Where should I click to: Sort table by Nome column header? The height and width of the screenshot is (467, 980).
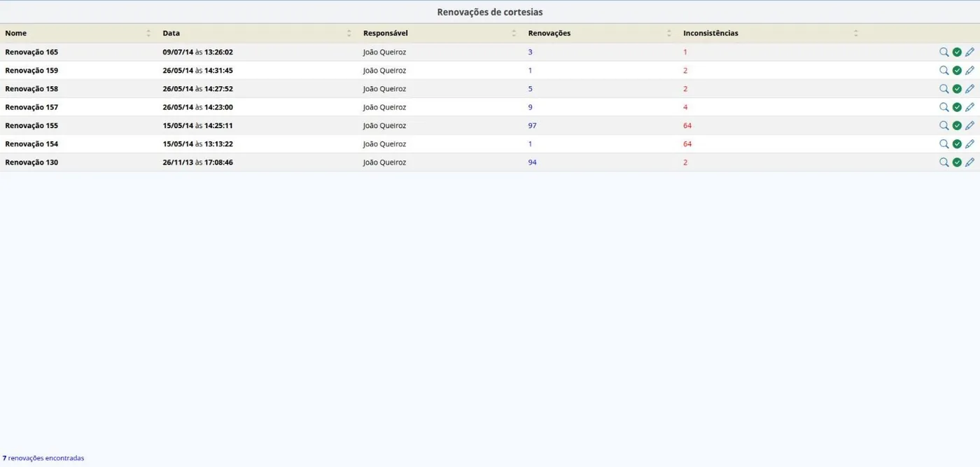pyautogui.click(x=78, y=33)
